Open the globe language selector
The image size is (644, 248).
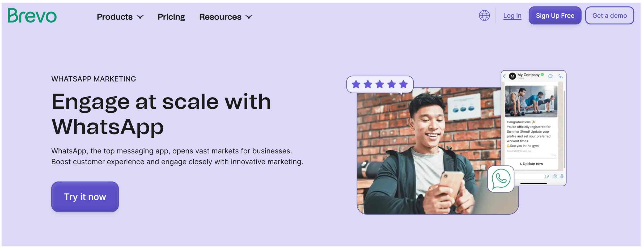coord(484,15)
